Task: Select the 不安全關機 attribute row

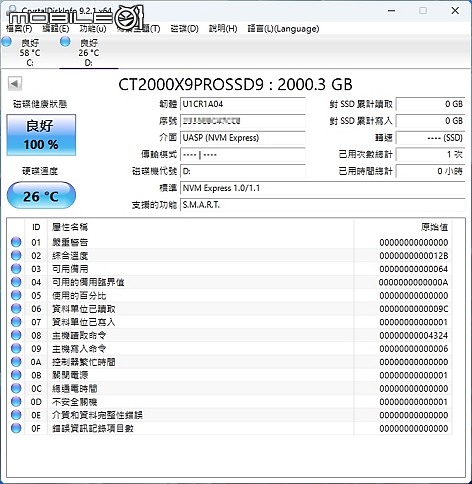Action: [230, 402]
